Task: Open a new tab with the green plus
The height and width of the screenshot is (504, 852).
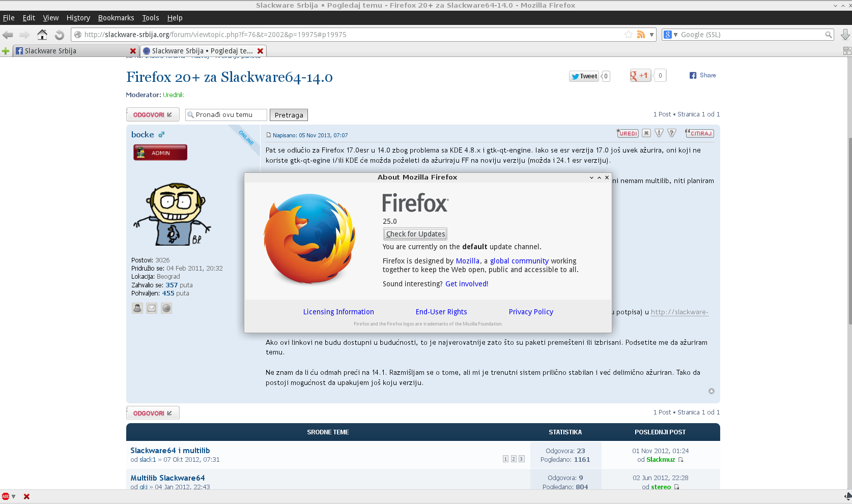Action: pyautogui.click(x=6, y=51)
